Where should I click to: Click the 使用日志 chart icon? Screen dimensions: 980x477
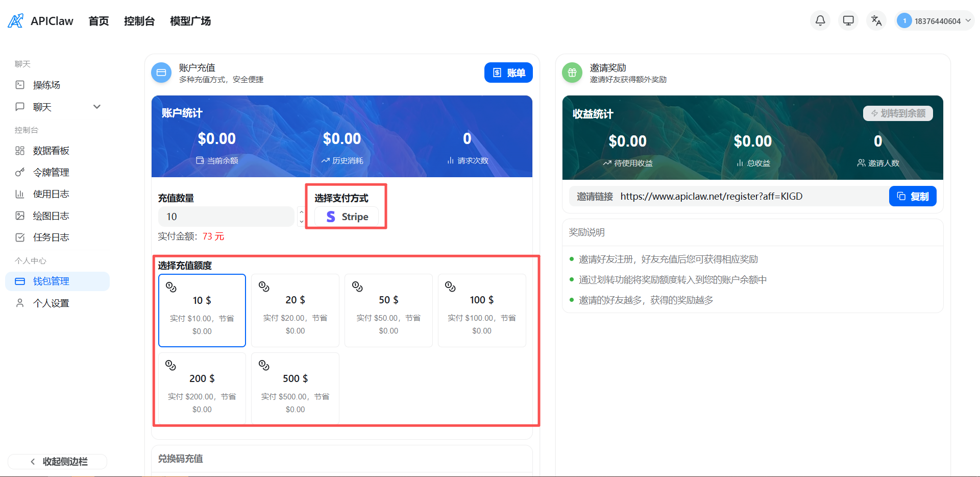[x=20, y=194]
